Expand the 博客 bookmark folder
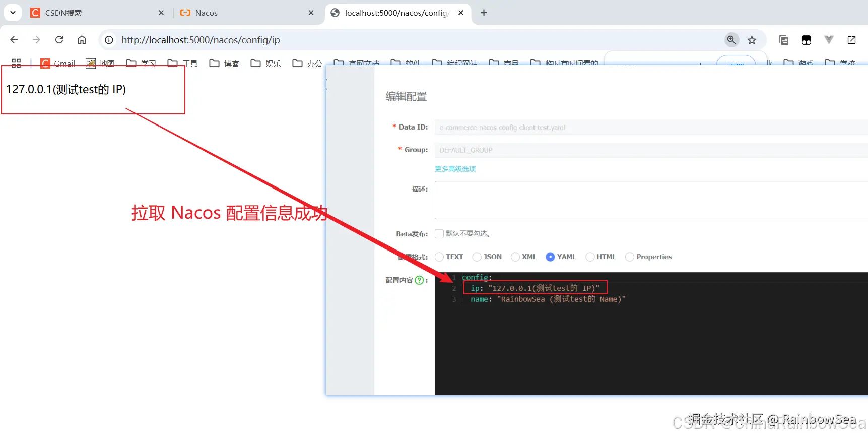The width and height of the screenshot is (868, 438). [x=224, y=63]
